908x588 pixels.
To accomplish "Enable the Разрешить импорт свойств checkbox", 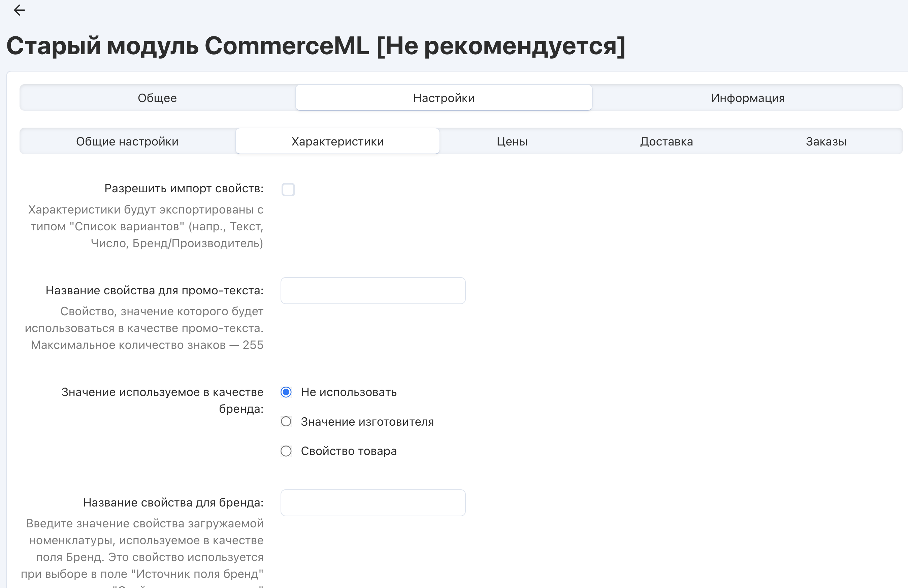I will (288, 190).
